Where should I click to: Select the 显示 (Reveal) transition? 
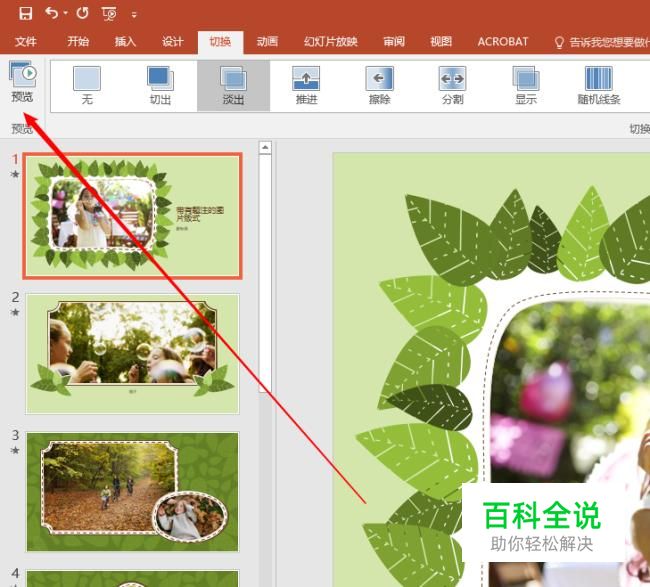[526, 85]
